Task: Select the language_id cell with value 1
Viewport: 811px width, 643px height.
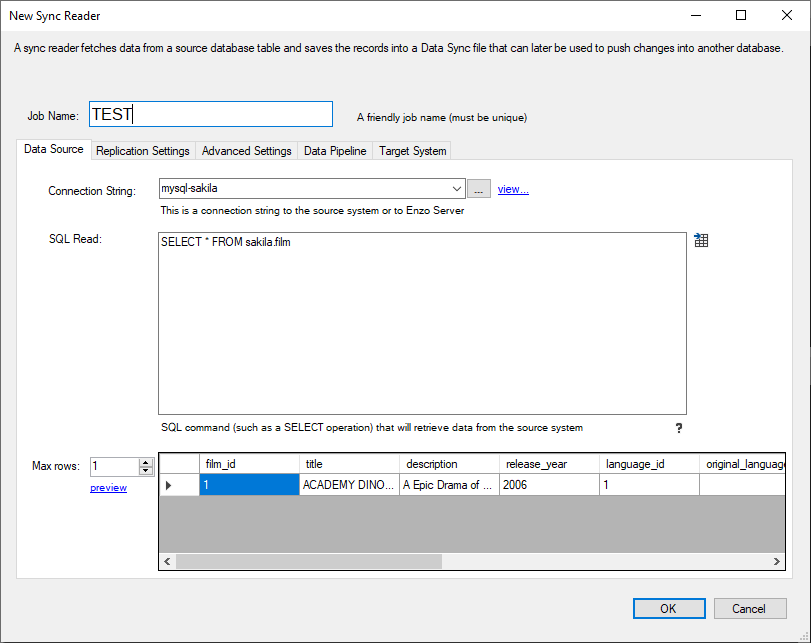Action: [x=649, y=485]
